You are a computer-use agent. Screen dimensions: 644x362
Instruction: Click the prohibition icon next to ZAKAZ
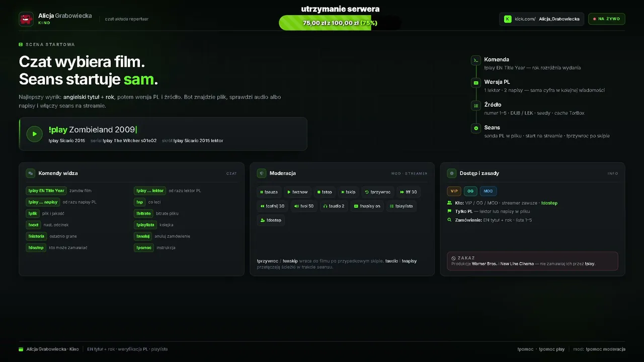pos(454,258)
